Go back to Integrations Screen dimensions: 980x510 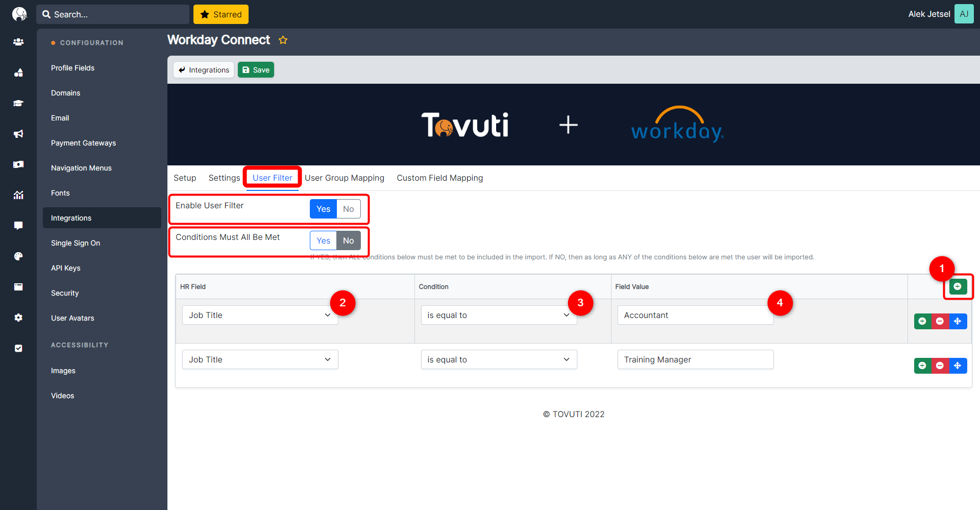(204, 70)
